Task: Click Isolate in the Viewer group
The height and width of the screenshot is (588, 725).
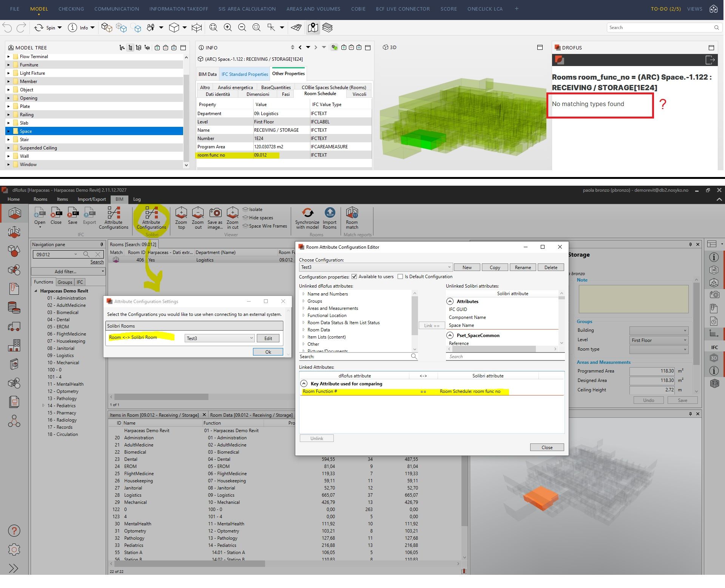Action: pyautogui.click(x=253, y=209)
